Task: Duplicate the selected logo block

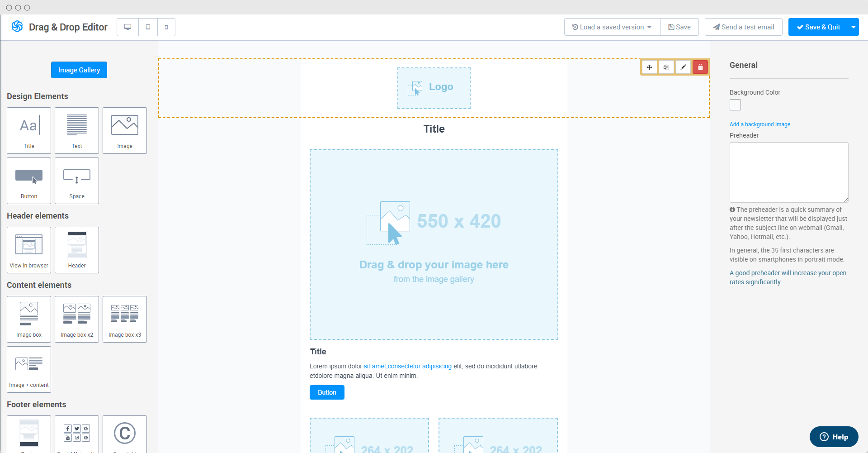Action: (666, 67)
